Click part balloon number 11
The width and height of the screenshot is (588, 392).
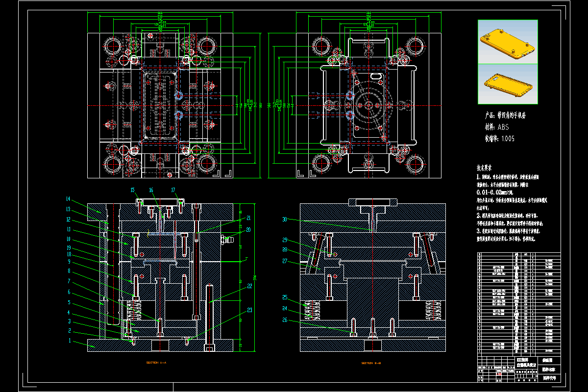(68, 229)
